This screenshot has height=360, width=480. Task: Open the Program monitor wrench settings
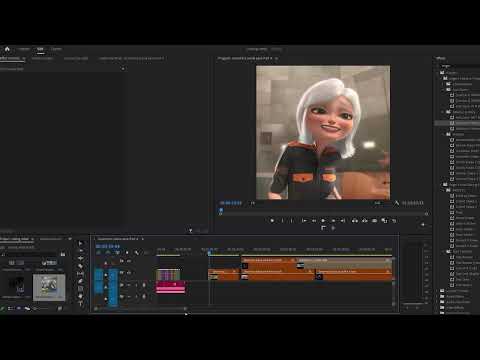click(x=396, y=203)
